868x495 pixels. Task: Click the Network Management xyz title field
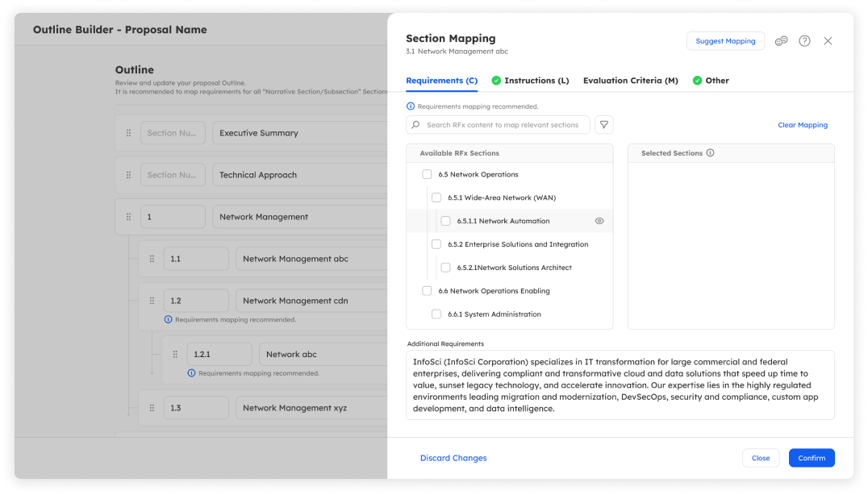pyautogui.click(x=311, y=408)
